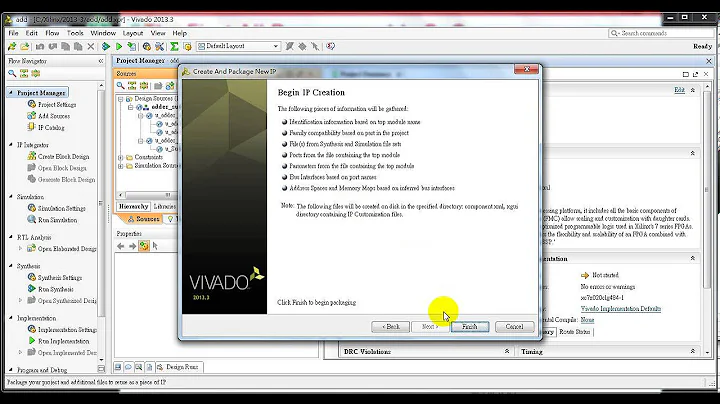Click the Copy toolbar icon
Viewport: 720px width, 404px height.
(x=66, y=46)
